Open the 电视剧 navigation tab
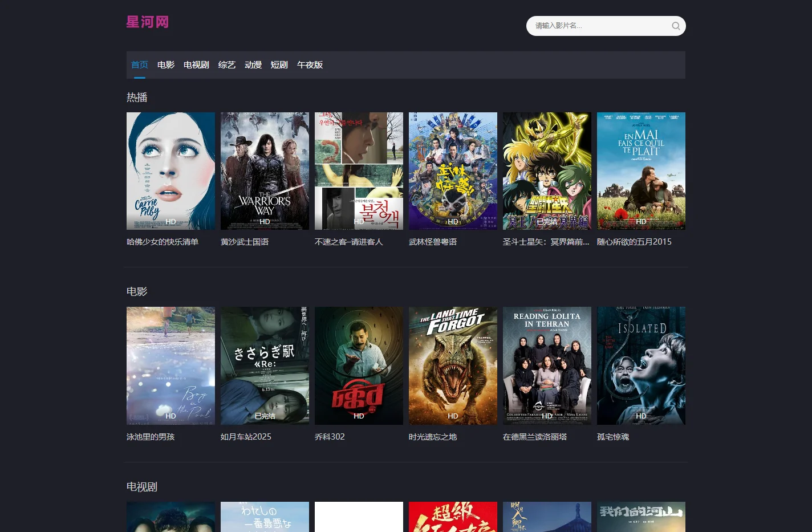Image resolution: width=812 pixels, height=532 pixels. coord(196,65)
